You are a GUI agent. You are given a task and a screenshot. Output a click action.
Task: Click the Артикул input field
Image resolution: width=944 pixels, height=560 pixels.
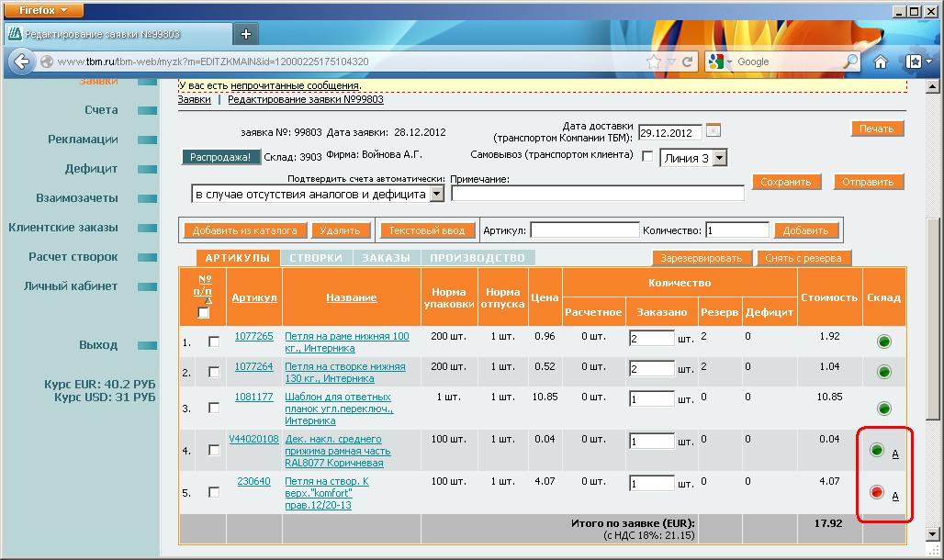[x=584, y=230]
